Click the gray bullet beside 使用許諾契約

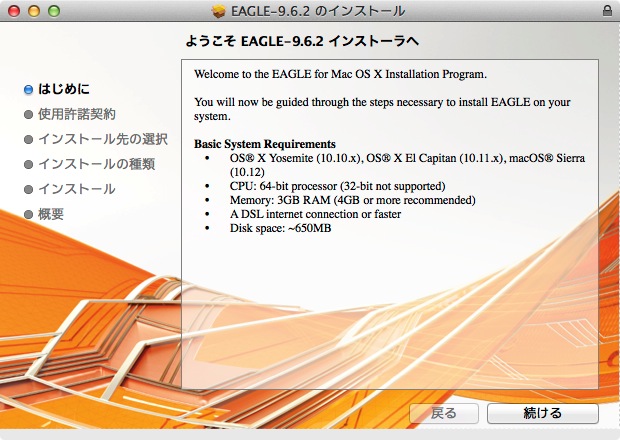(29, 114)
